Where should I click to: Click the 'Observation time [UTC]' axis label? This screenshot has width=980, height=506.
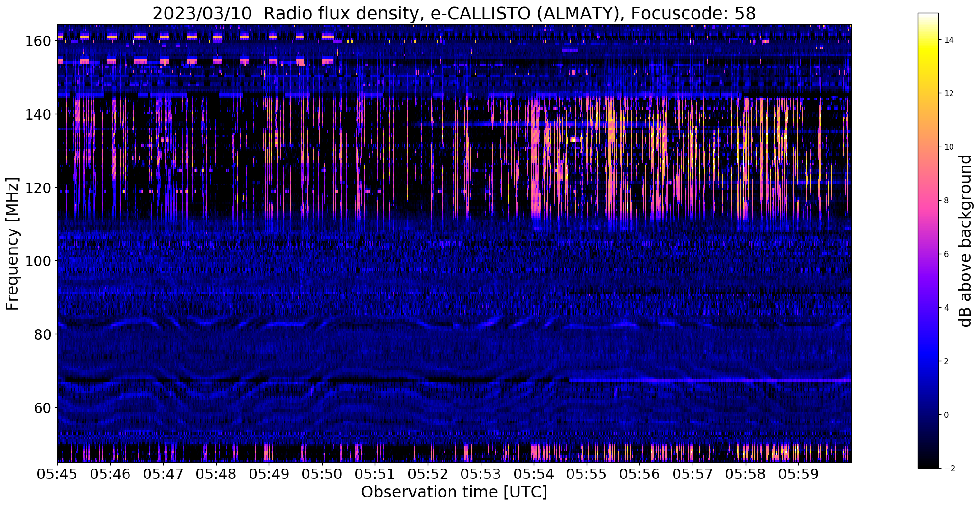tap(454, 492)
